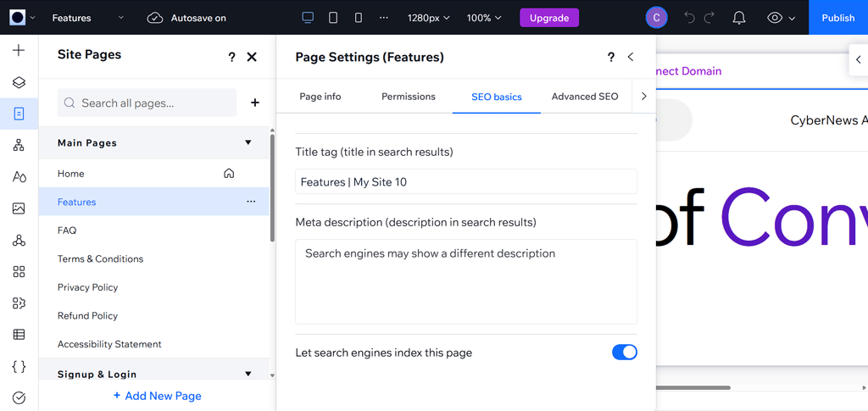Open the Layers panel icon
868x411 pixels.
[19, 82]
